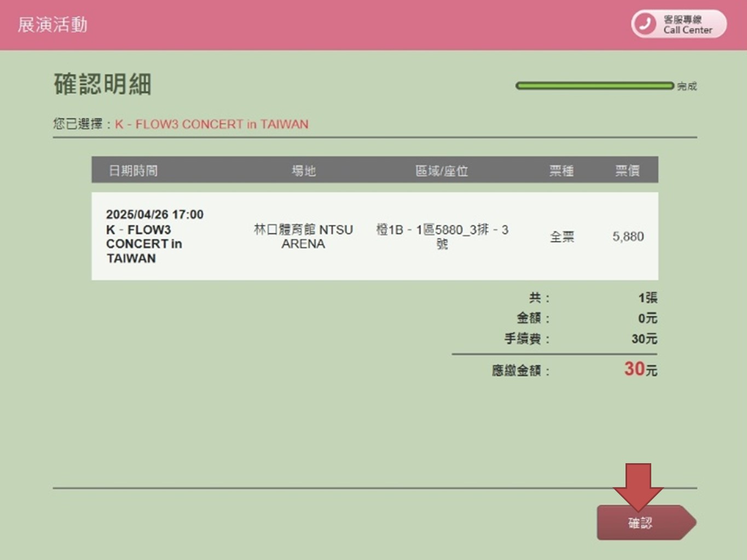Click the 1張 ticket count value

click(648, 297)
